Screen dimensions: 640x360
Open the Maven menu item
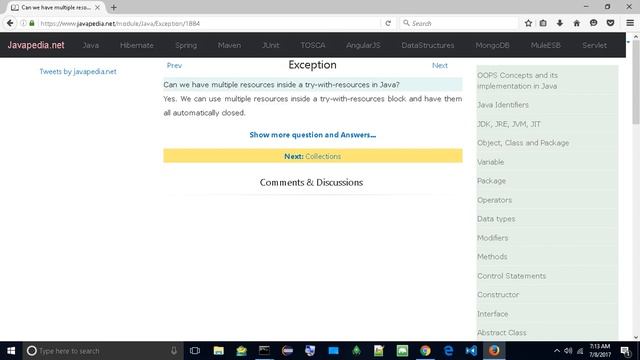[229, 45]
